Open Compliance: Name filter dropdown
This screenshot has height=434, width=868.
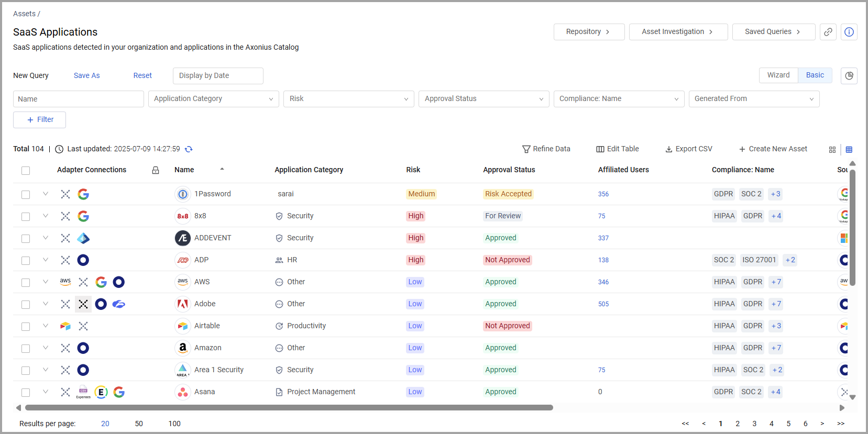[x=619, y=99]
